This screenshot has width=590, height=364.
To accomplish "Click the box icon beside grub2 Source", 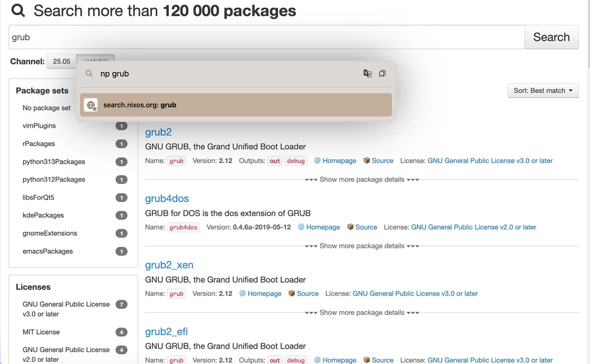I will point(367,160).
